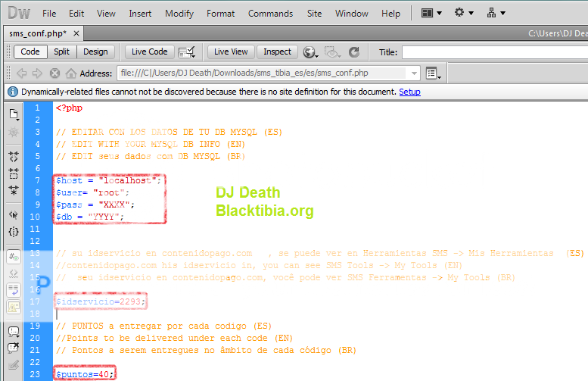Viewport: 588px width, 381px height.
Task: Click the Visual aids eye icon
Action: tap(332, 52)
